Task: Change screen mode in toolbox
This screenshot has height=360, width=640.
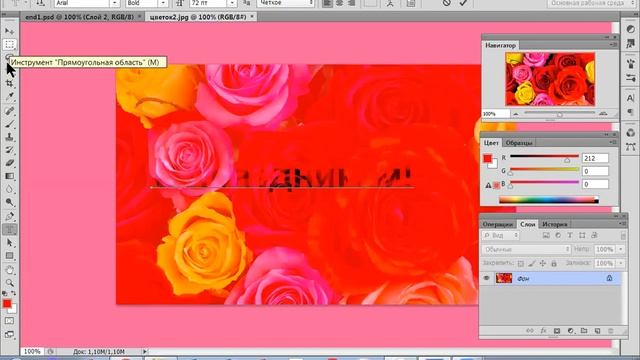Action: tap(9, 335)
